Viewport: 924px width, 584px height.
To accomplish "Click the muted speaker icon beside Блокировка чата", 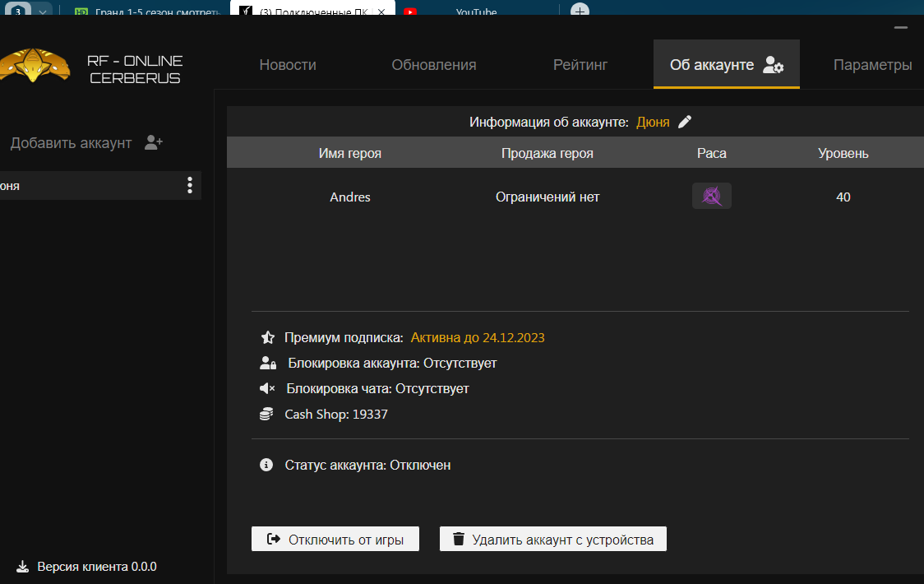I will click(267, 388).
